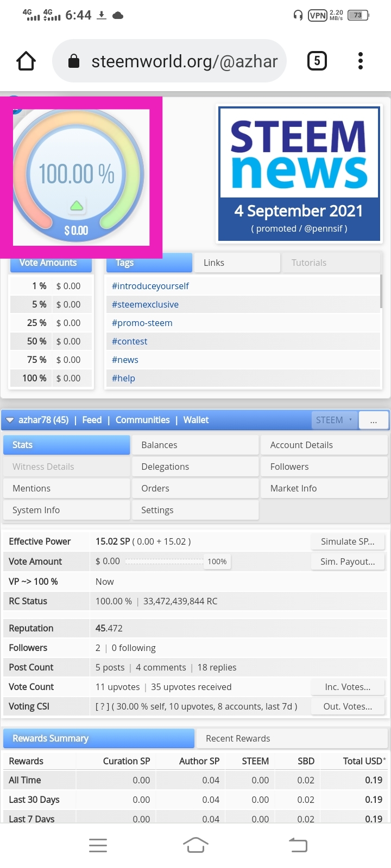Screen dimensions: 391x868
Task: Tap the Android recent apps menu icon
Action: coord(98,845)
